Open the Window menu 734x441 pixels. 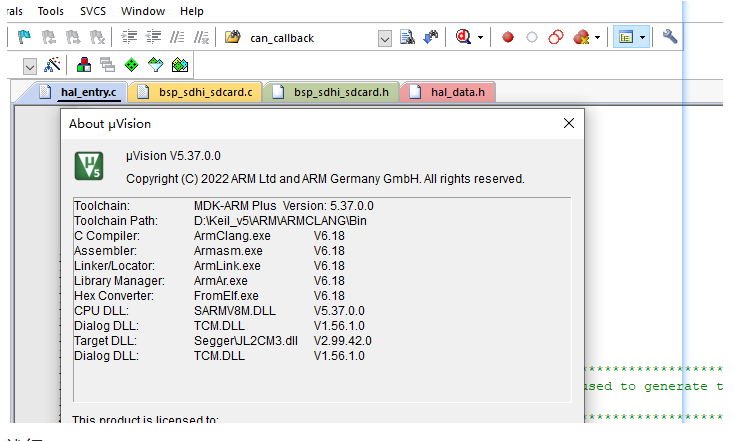pyautogui.click(x=143, y=11)
